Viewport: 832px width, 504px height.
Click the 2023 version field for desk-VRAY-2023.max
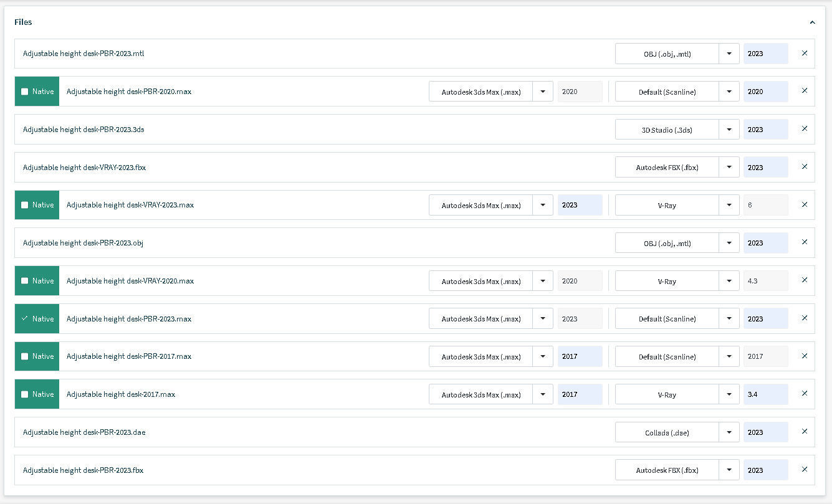(x=580, y=205)
